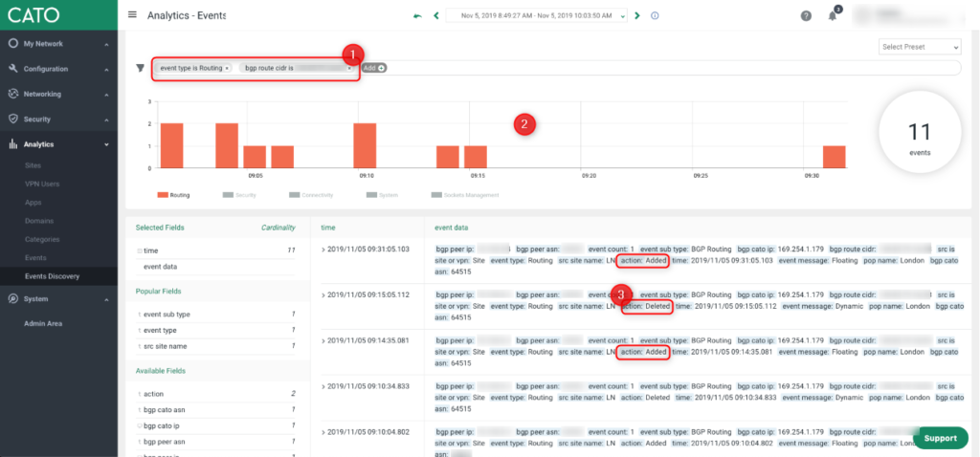Expand the 09:31:05.103 event row
Screen dimensions: 980x457
[323, 249]
